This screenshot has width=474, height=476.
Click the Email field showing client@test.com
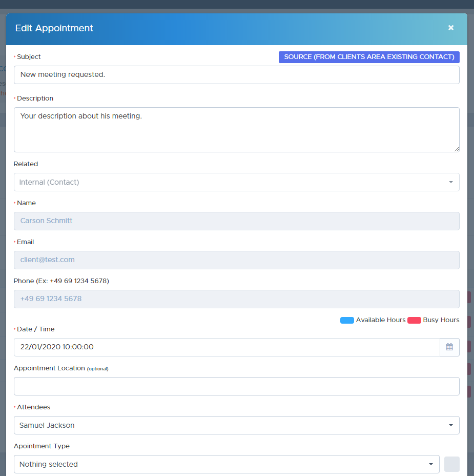[236, 260]
